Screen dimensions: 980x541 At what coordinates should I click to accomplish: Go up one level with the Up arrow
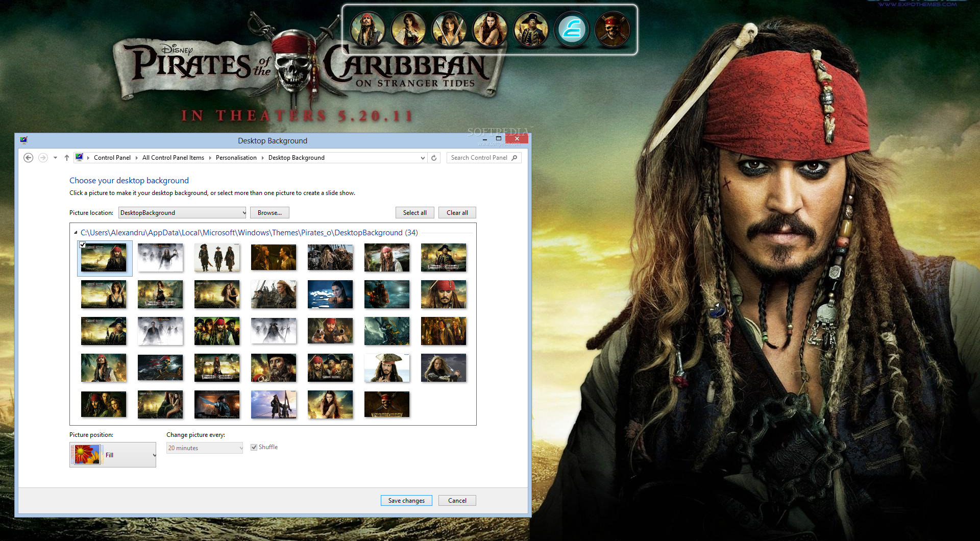tap(66, 158)
